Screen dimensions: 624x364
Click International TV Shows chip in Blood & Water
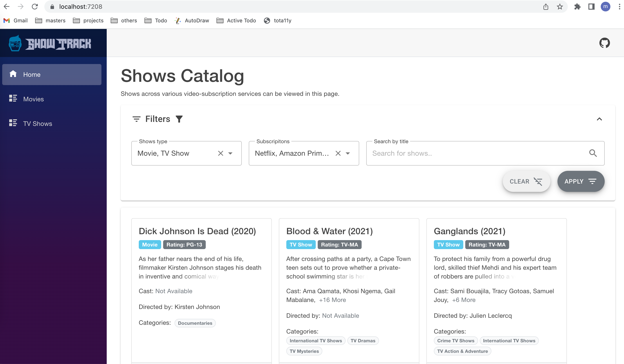click(316, 341)
